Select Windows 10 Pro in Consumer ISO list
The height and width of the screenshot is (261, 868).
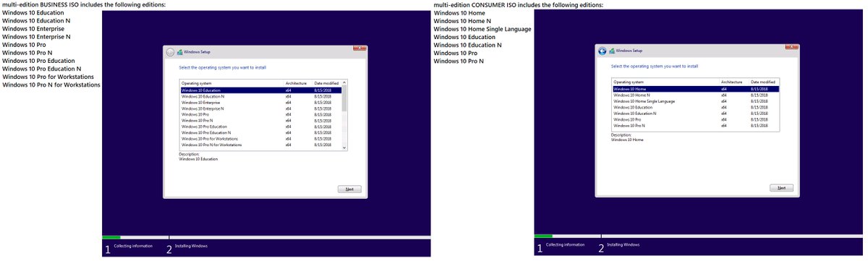tap(695, 119)
